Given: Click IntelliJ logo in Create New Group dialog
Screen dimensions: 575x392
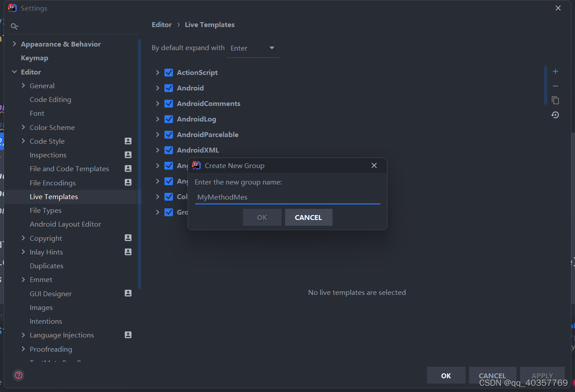Looking at the screenshot, I should pyautogui.click(x=196, y=165).
